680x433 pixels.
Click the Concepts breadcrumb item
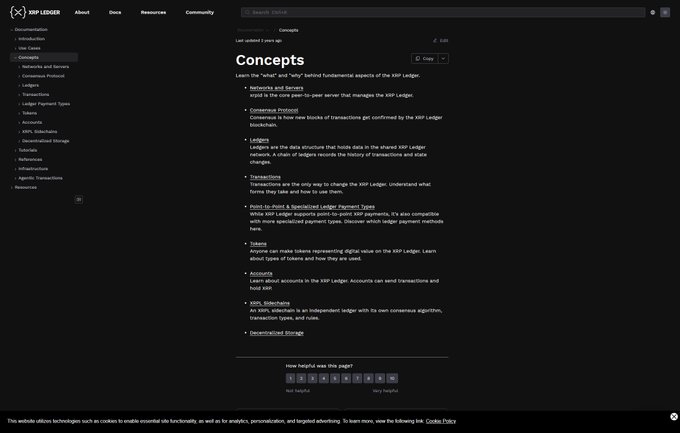click(x=288, y=30)
